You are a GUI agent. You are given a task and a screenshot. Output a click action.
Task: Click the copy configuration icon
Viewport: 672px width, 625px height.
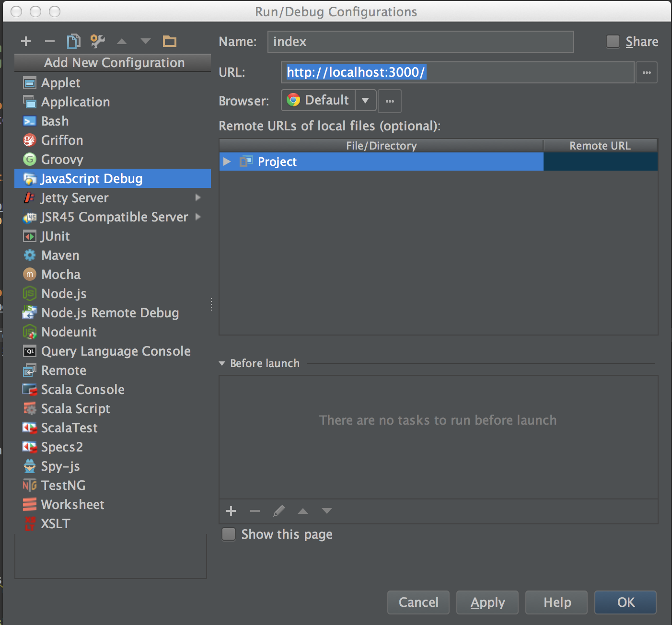click(x=73, y=41)
